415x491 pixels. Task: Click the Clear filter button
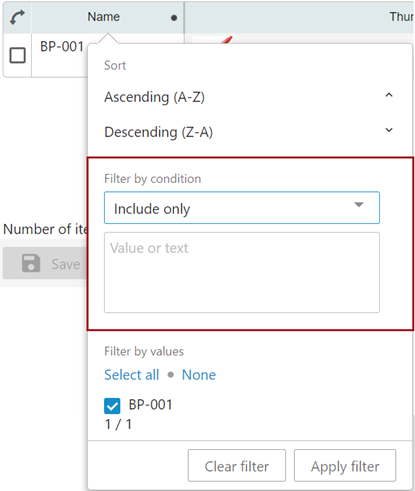(237, 466)
